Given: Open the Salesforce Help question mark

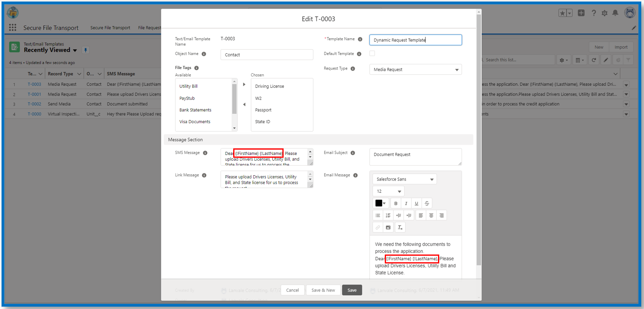Looking at the screenshot, I should [594, 13].
